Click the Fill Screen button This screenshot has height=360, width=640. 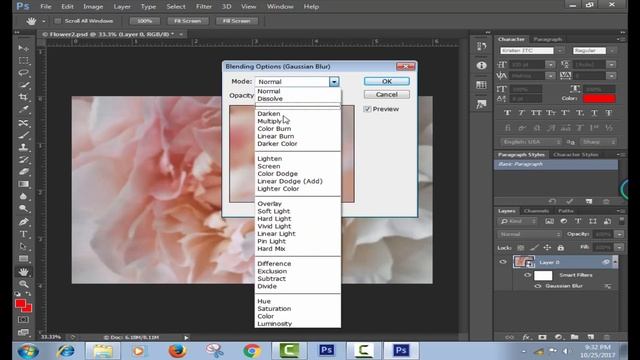[x=237, y=21]
